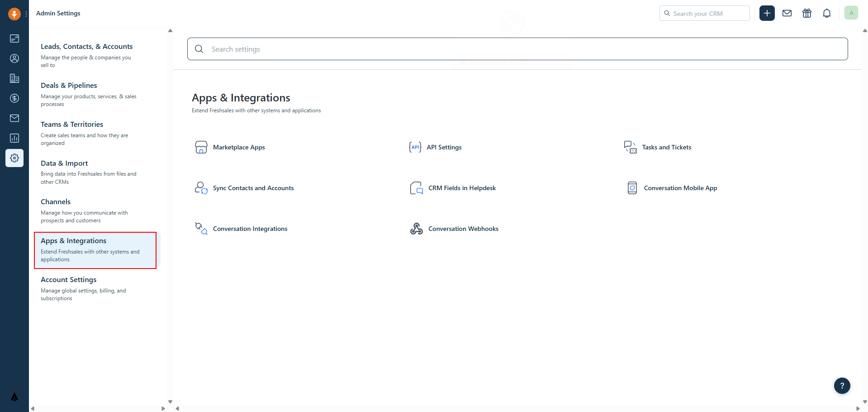This screenshot has width=868, height=412.
Task: Click the API Settings braces icon
Action: click(x=415, y=147)
